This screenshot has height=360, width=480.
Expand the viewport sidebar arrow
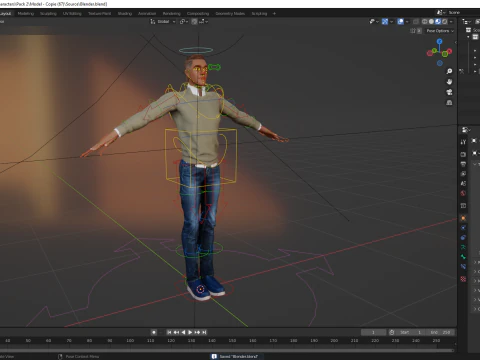point(455,42)
